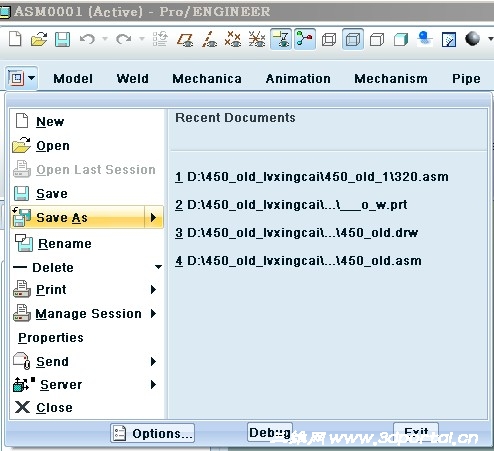This screenshot has width=494, height=451.
Task: Toggle the model tree display icon
Action: click(x=305, y=39)
